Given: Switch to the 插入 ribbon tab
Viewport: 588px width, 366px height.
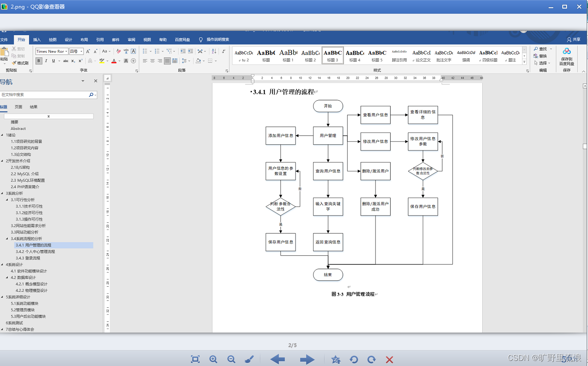Looking at the screenshot, I should coord(36,39).
